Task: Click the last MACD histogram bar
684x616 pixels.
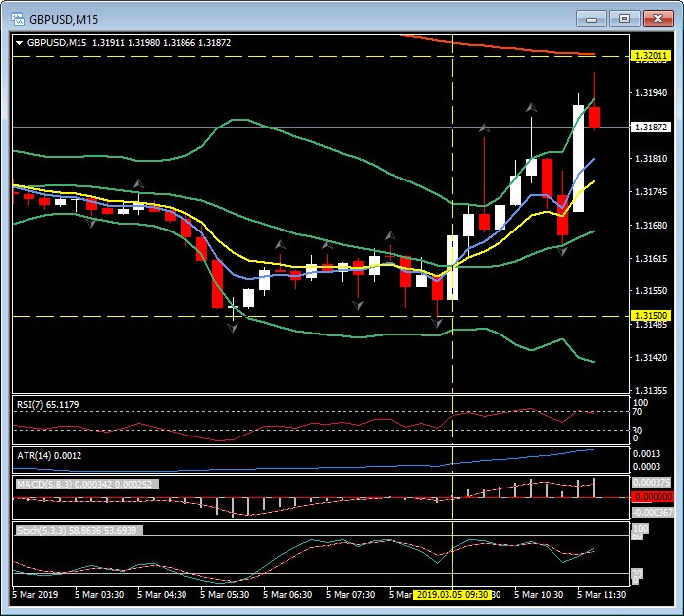Action: 594,488
